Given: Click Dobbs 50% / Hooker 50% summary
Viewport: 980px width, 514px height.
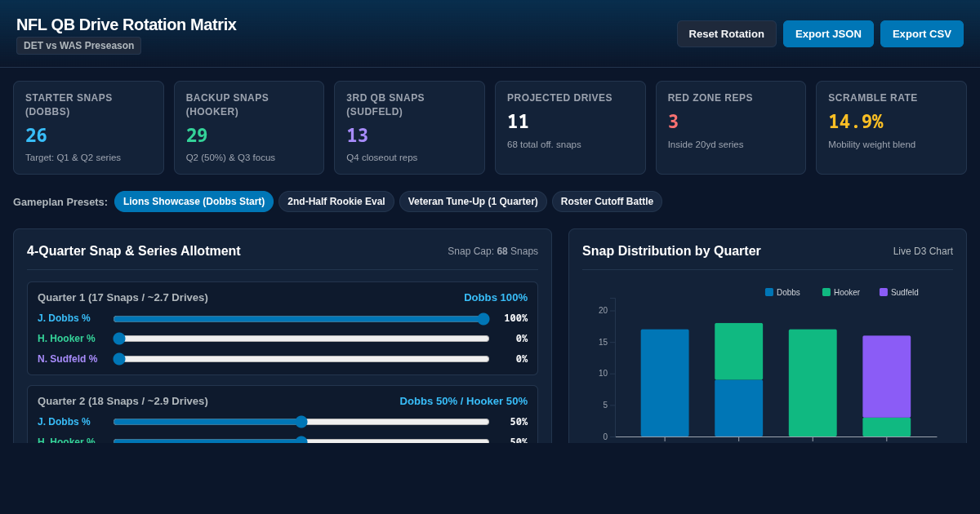Looking at the screenshot, I should pos(464,401).
